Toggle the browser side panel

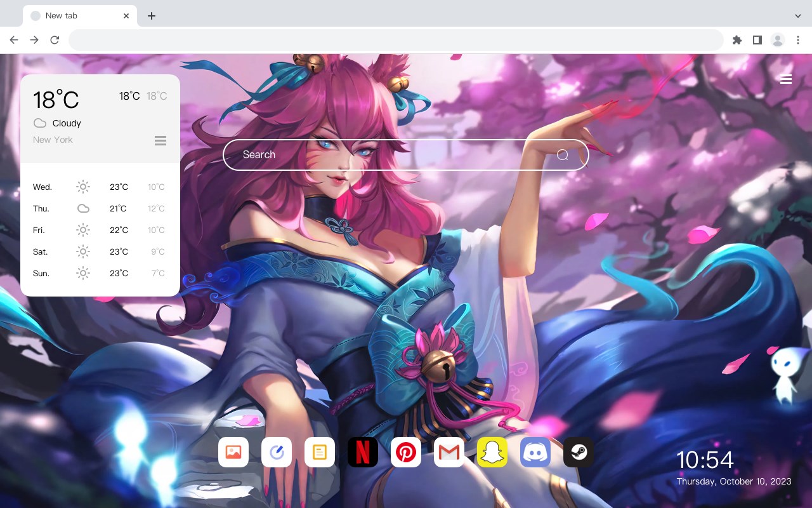[757, 40]
